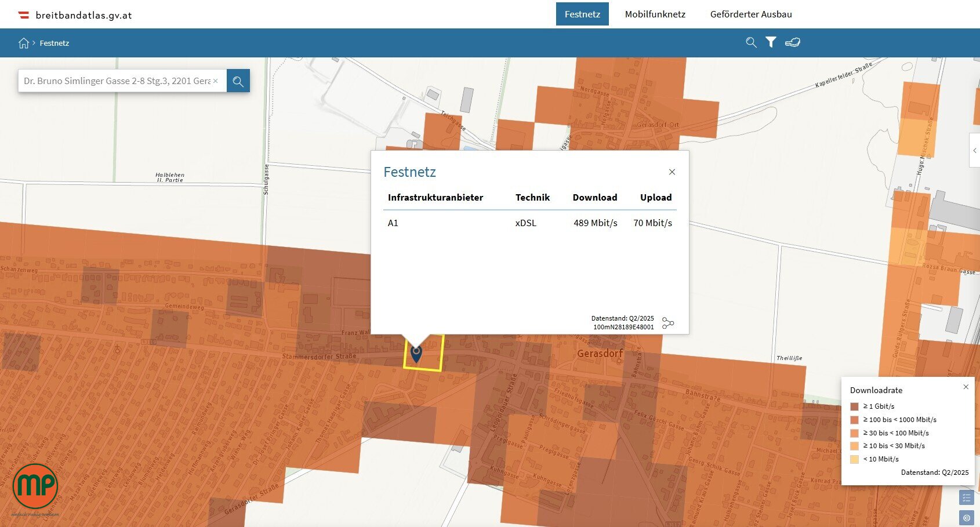Click the home icon in the breadcrumb
This screenshot has width=980, height=527.
click(24, 43)
